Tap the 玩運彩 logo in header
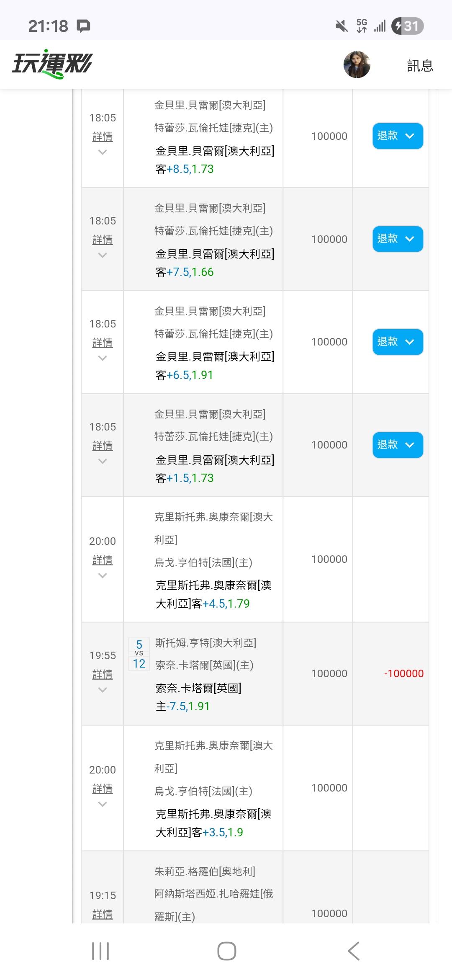The width and height of the screenshot is (452, 980). click(52, 65)
